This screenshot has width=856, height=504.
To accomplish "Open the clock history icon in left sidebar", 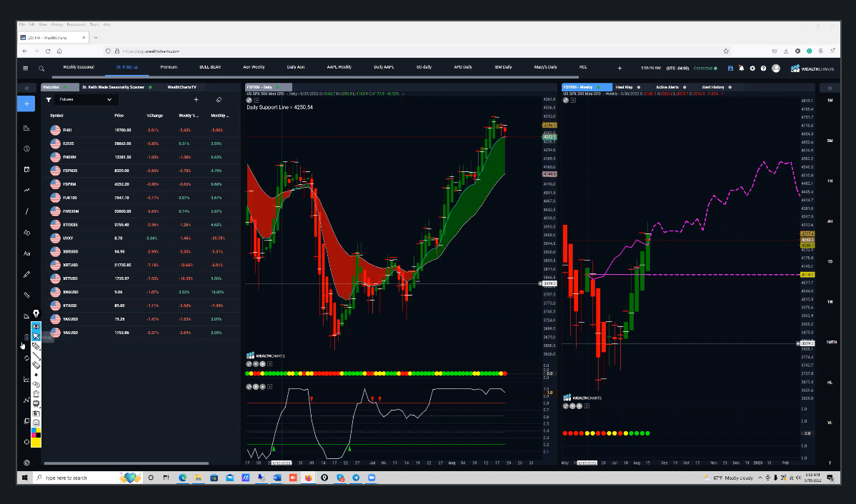I will pos(26,148).
